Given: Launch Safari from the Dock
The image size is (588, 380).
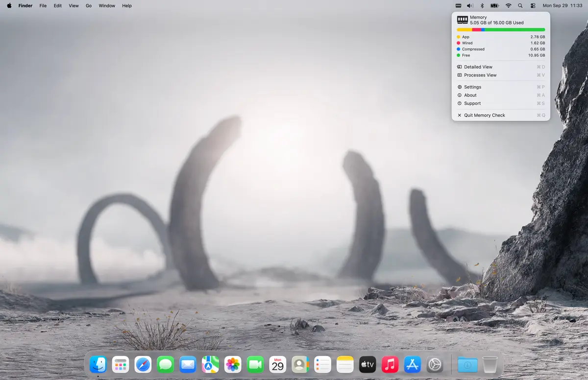Looking at the screenshot, I should click(x=143, y=364).
